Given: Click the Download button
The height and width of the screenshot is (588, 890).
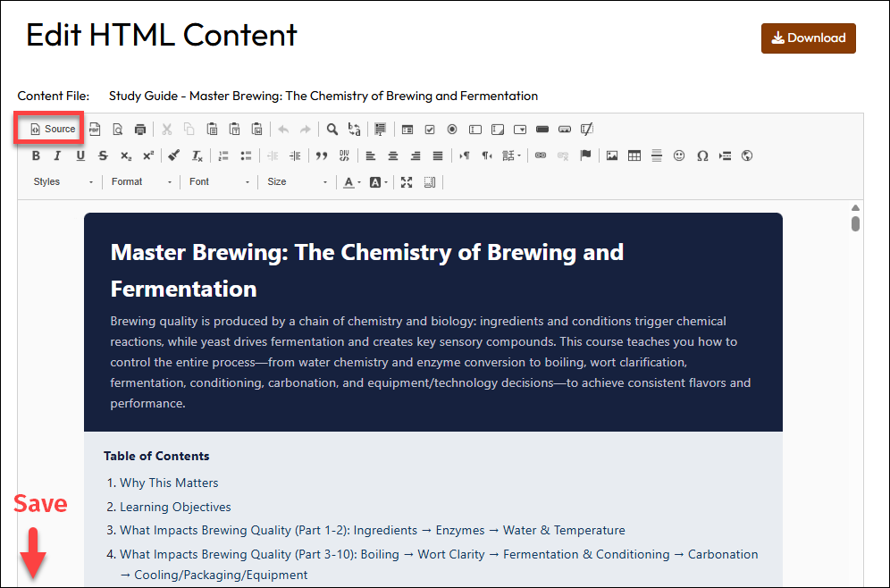Looking at the screenshot, I should (808, 38).
